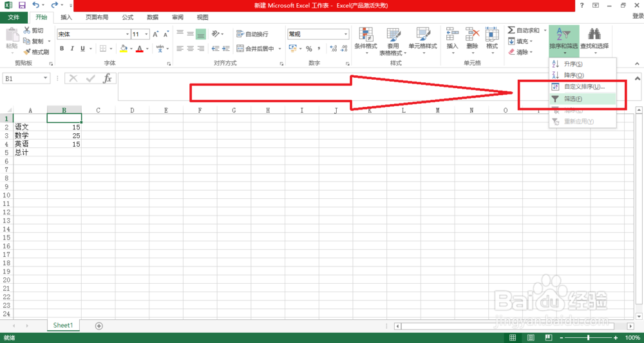Click the comma style button

click(x=319, y=49)
